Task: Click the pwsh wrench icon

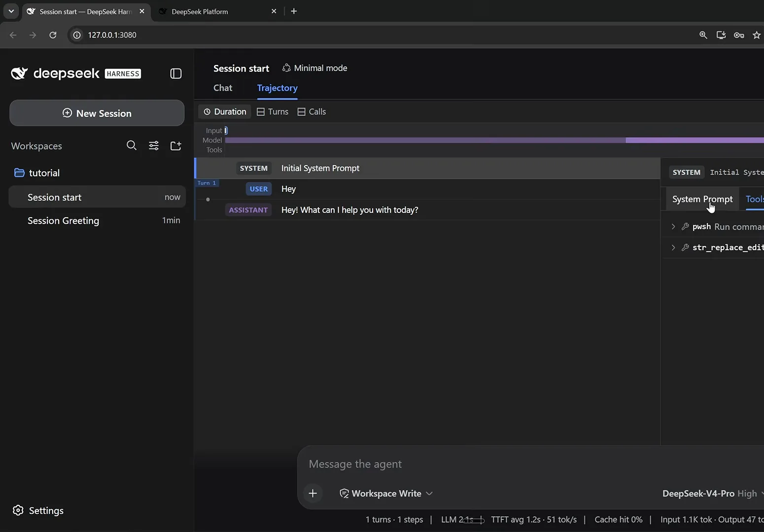Action: pos(685,227)
